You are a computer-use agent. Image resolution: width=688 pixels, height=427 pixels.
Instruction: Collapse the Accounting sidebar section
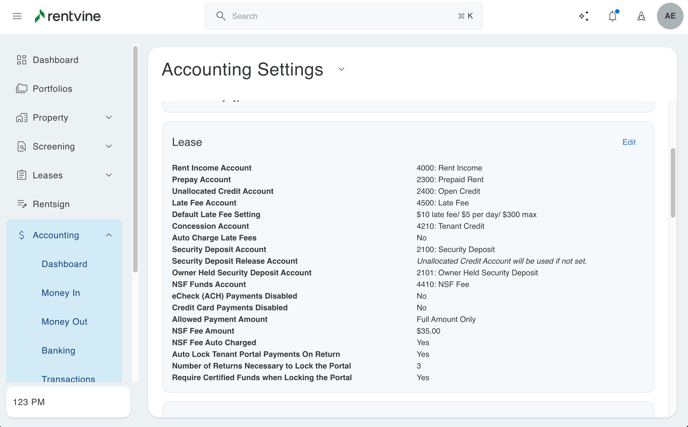[109, 236]
